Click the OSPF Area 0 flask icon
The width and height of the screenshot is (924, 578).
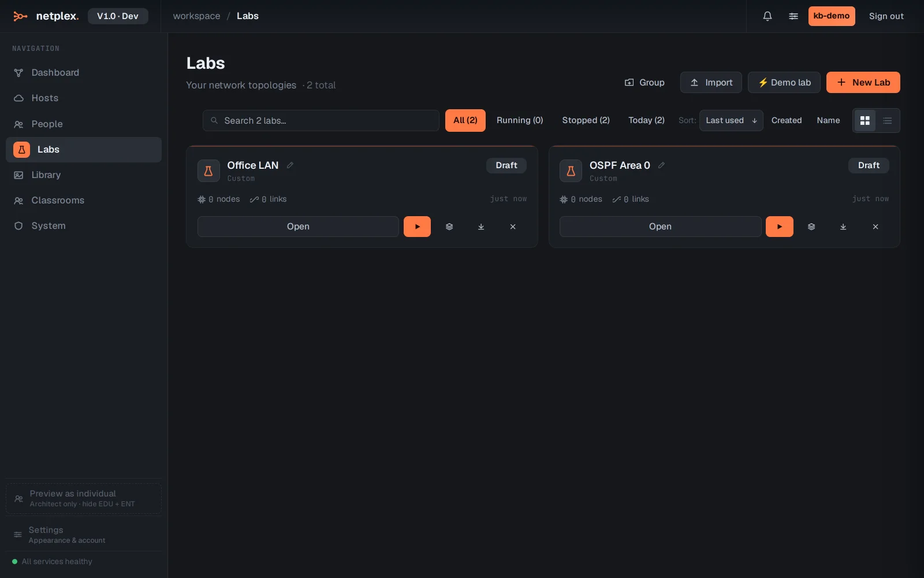pos(571,171)
